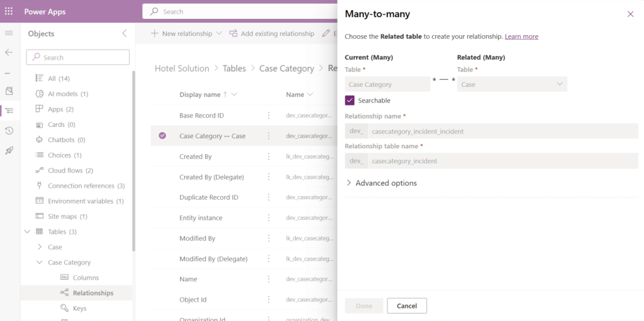Click the top Power Apps search box
644x321 pixels.
(x=240, y=11)
